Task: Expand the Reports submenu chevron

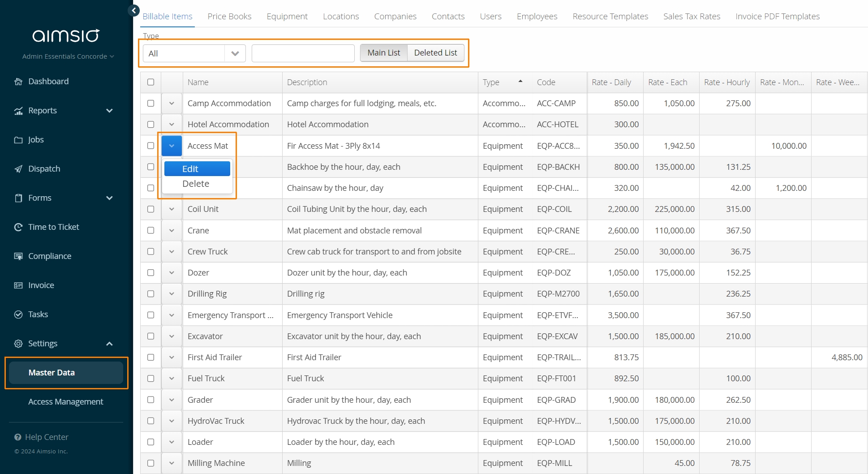Action: pyautogui.click(x=109, y=111)
